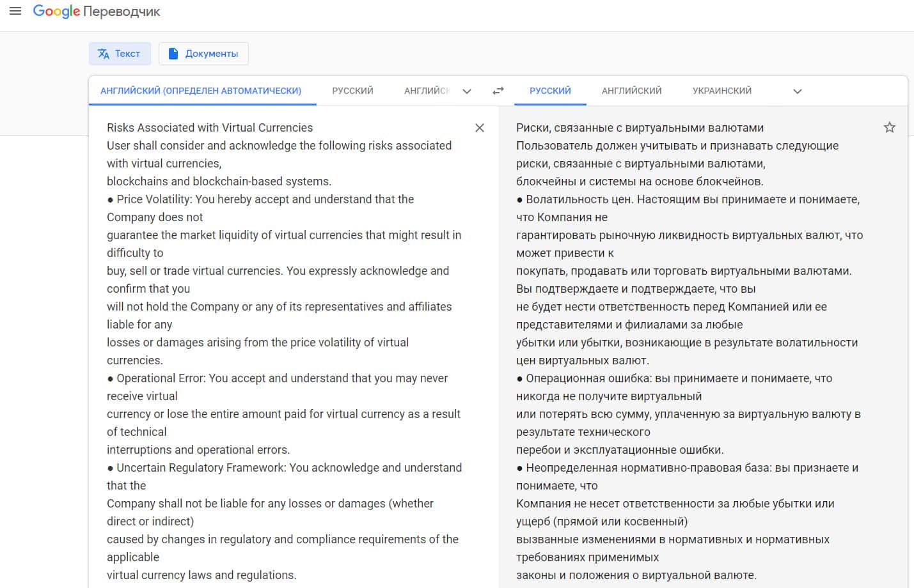Swap source and target languages
Screen dimensions: 914x588
[x=498, y=91]
